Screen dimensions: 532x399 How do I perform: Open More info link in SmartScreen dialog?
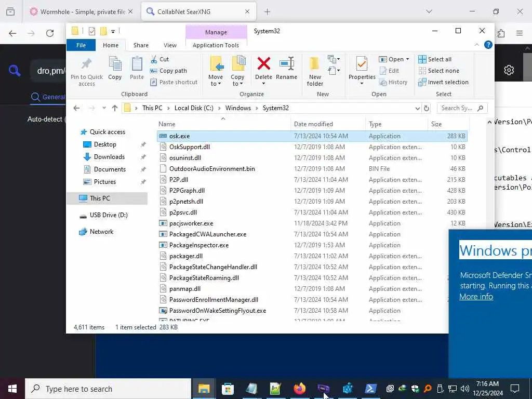476,297
